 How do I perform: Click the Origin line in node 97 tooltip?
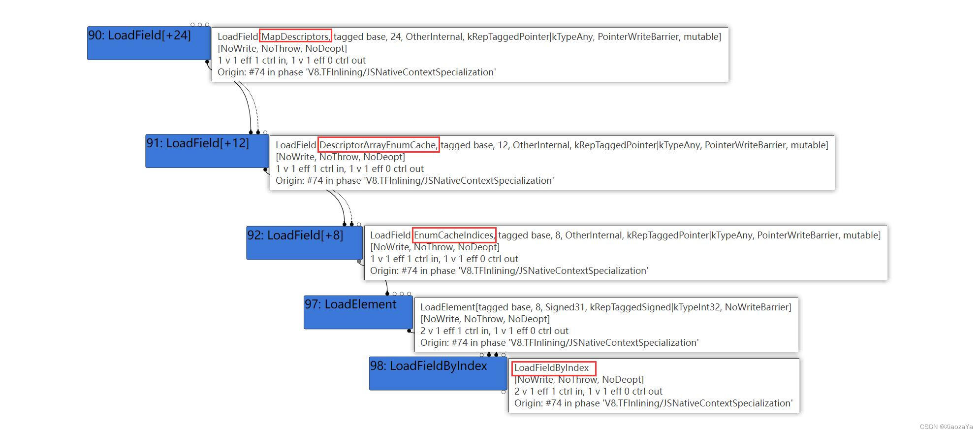[x=559, y=342]
